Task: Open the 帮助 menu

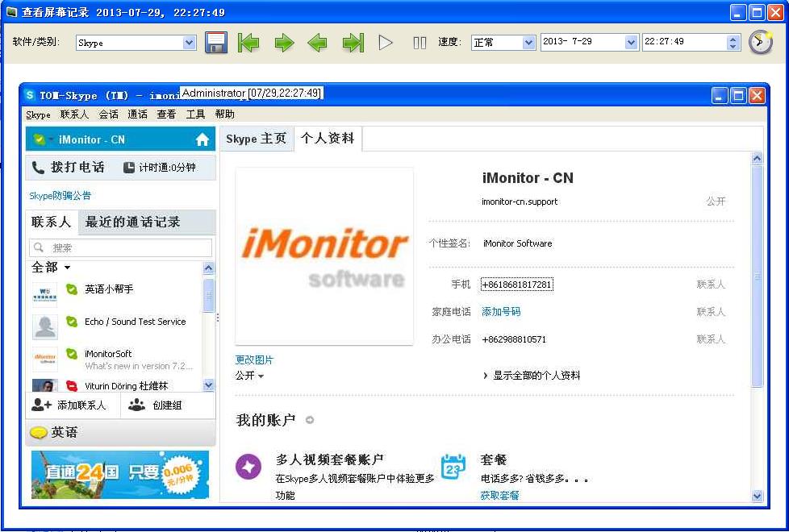Action: (225, 114)
